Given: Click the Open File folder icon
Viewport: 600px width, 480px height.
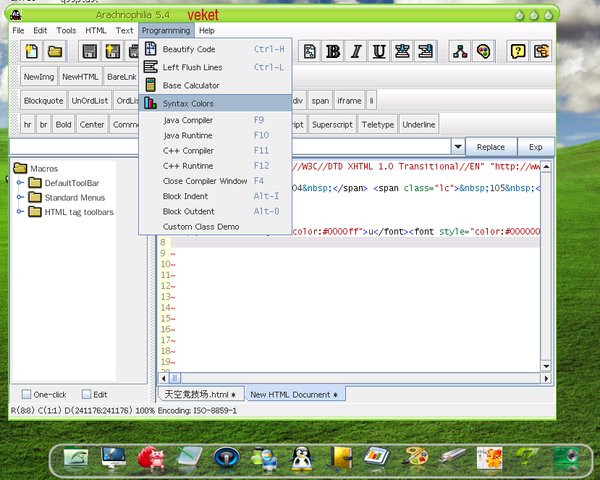Looking at the screenshot, I should click(x=54, y=51).
